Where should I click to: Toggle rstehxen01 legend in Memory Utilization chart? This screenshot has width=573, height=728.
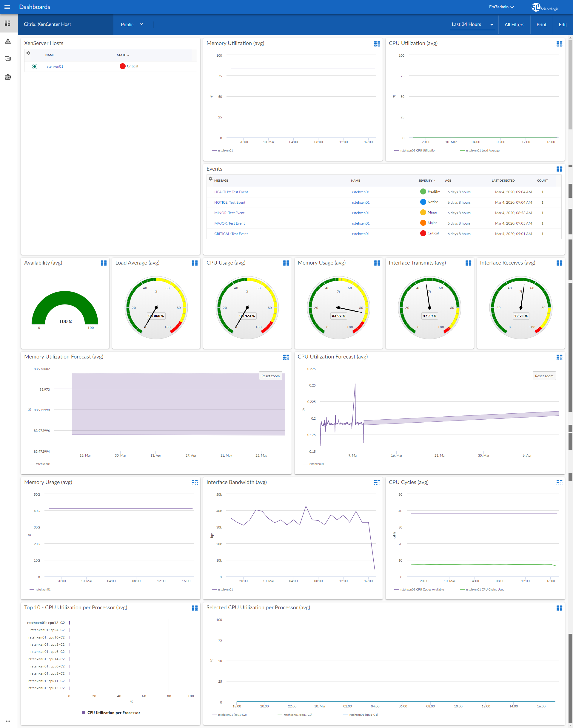point(222,151)
